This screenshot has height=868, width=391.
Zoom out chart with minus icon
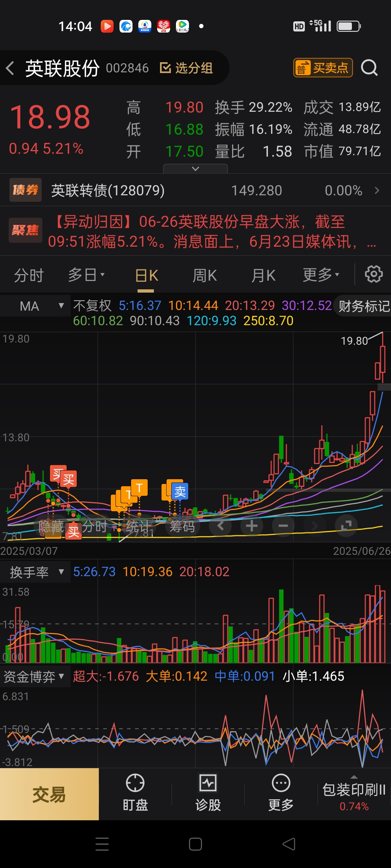coord(283,526)
